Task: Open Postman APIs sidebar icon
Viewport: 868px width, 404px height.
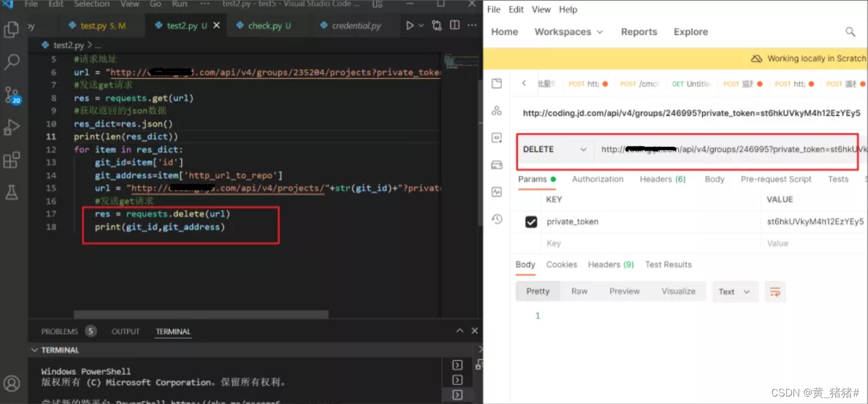Action: (x=497, y=110)
